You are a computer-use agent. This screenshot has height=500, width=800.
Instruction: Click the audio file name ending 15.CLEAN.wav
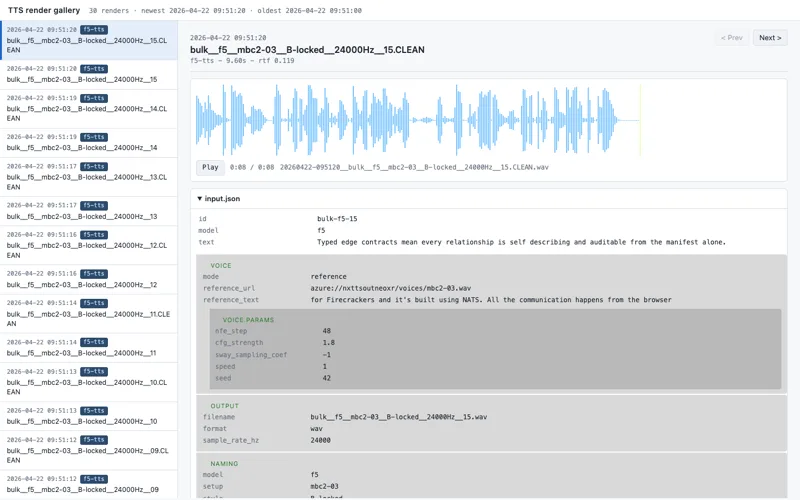pyautogui.click(x=414, y=167)
